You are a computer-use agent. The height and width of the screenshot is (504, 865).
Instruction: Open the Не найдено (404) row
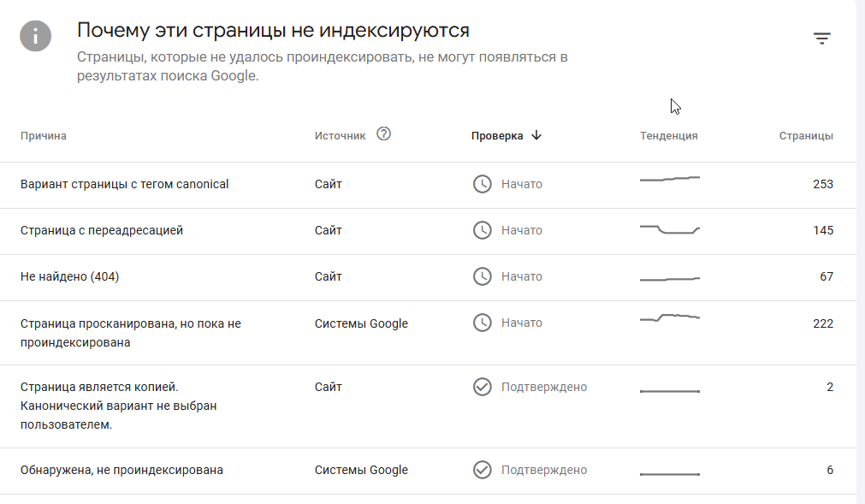(x=68, y=276)
